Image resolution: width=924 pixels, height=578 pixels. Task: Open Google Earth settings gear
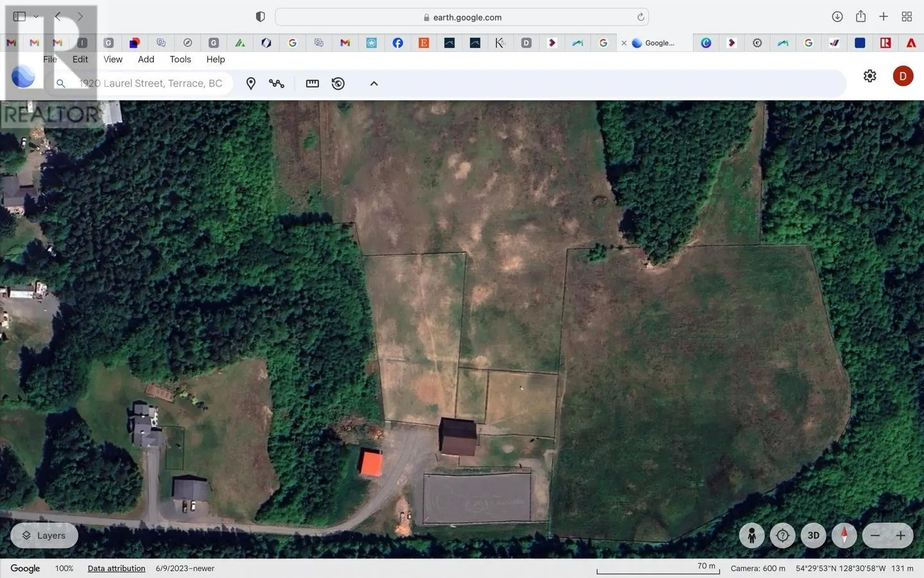pyautogui.click(x=869, y=76)
